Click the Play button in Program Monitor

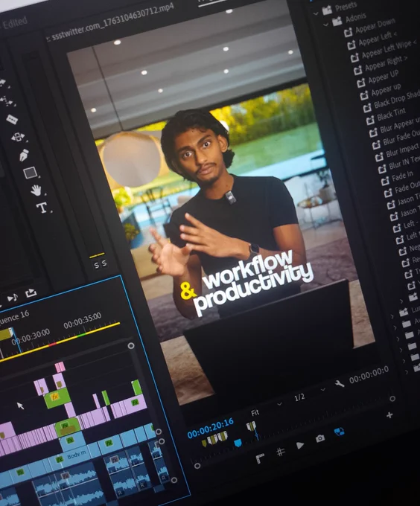[300, 445]
